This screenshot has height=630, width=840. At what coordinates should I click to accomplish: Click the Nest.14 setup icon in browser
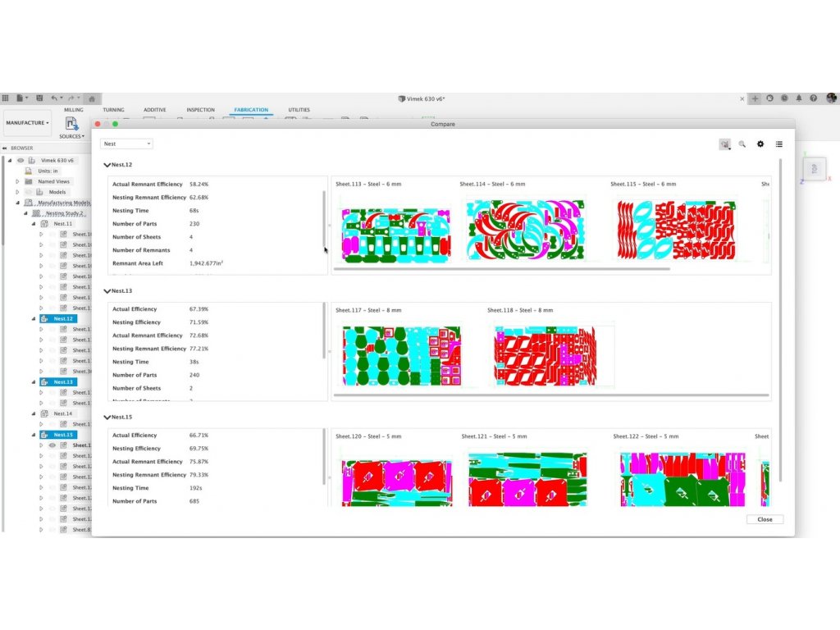44,413
